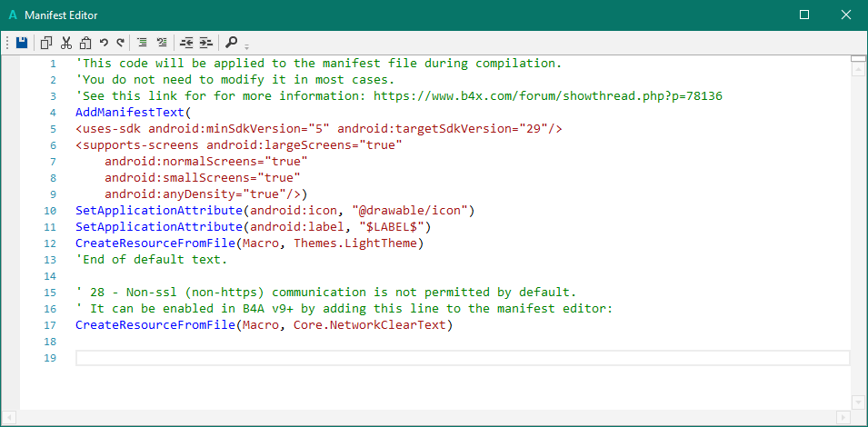Click the Save icon in the toolbar
The height and width of the screenshot is (427, 868).
pyautogui.click(x=22, y=42)
